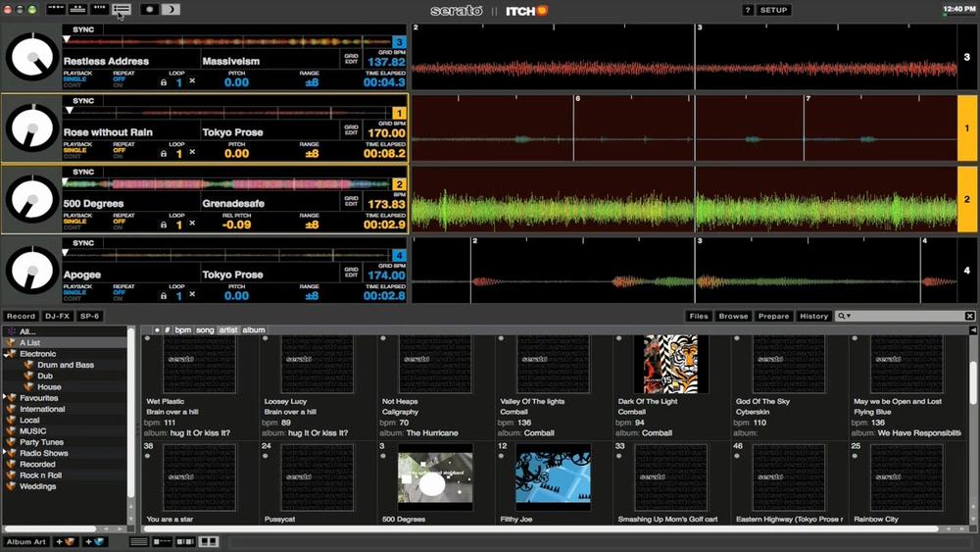Sort library by bpm column
The width and height of the screenshot is (980, 552).
pos(182,330)
